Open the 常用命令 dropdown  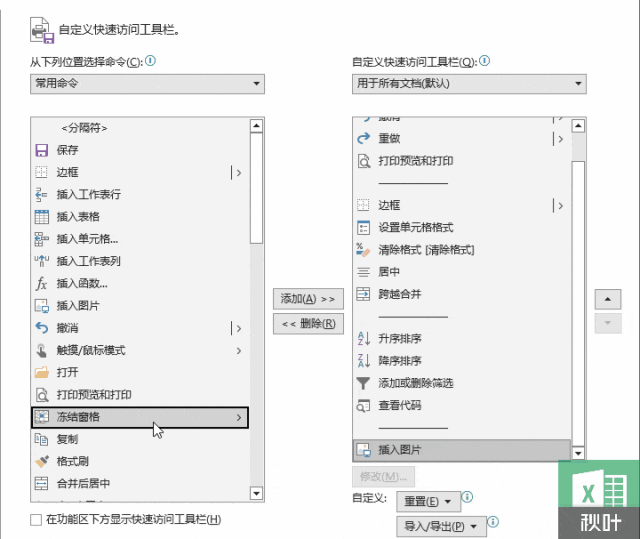coord(147,84)
